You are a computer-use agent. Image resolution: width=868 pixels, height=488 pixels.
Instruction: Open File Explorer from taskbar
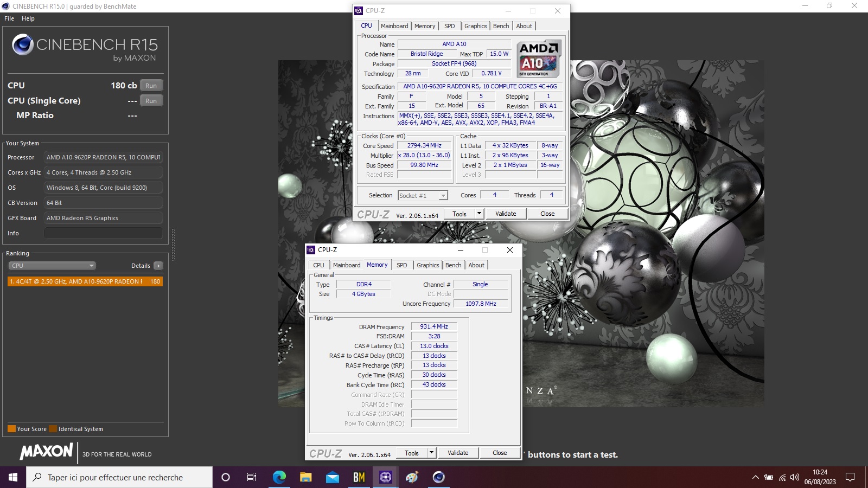point(305,477)
